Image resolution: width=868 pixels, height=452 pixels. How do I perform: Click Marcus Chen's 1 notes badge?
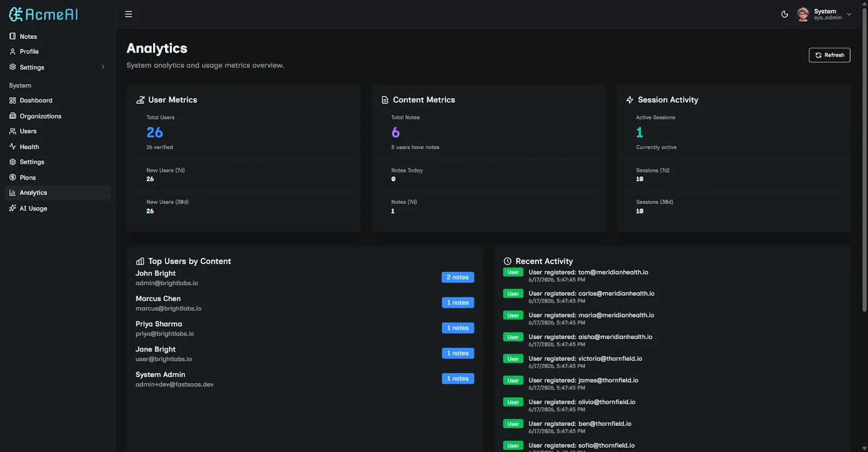[458, 303]
